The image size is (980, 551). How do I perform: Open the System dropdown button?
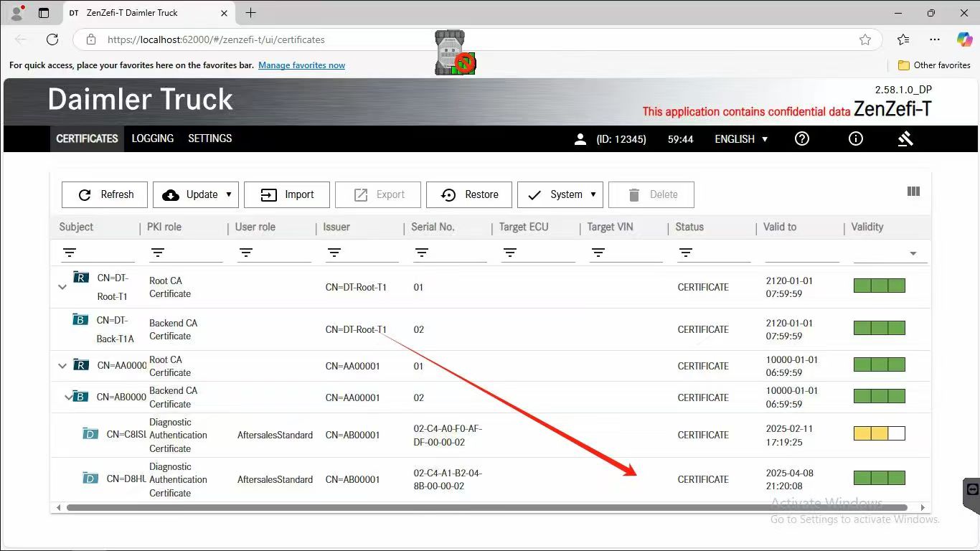[x=560, y=194]
